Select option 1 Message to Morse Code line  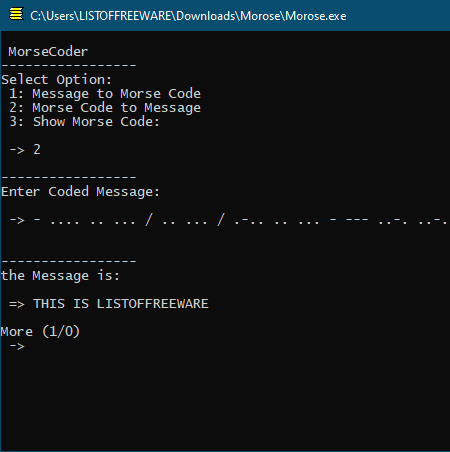pos(105,94)
